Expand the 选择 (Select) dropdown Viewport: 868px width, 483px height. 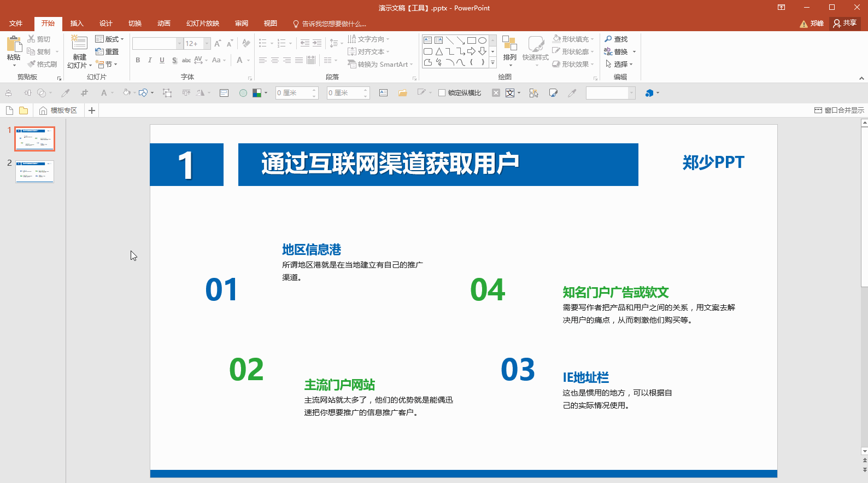pos(619,64)
